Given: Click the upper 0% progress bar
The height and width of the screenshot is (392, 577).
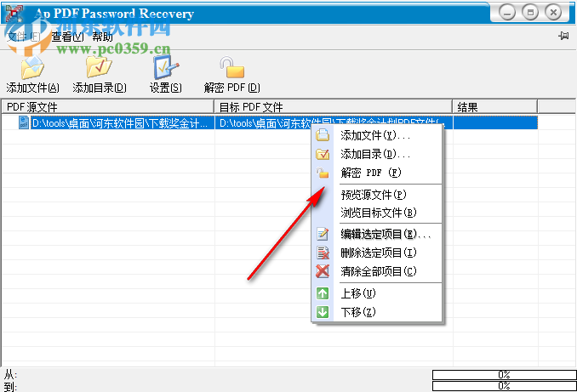Looking at the screenshot, I should click(x=504, y=375).
